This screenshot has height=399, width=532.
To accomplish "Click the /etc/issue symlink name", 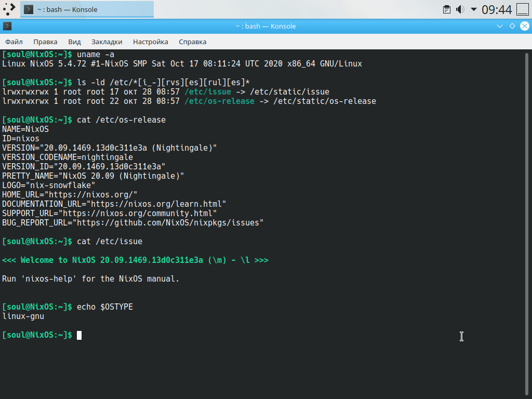I will [x=208, y=91].
